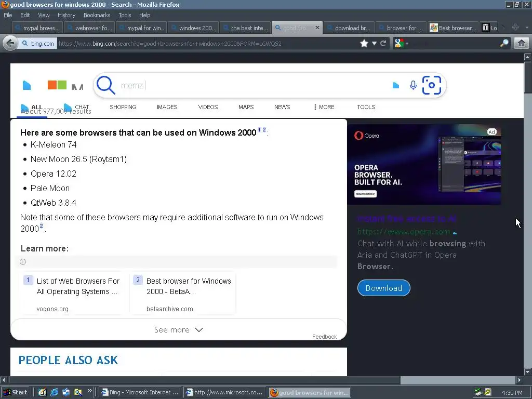Switch to the 'Lo' tab
Image resolution: width=532 pixels, height=399 pixels.
pos(489,28)
